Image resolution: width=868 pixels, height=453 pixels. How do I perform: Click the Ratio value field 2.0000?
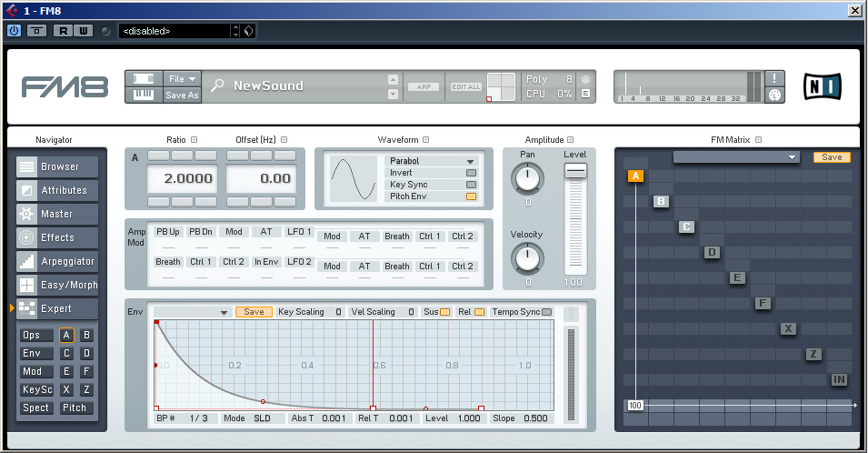coord(183,178)
